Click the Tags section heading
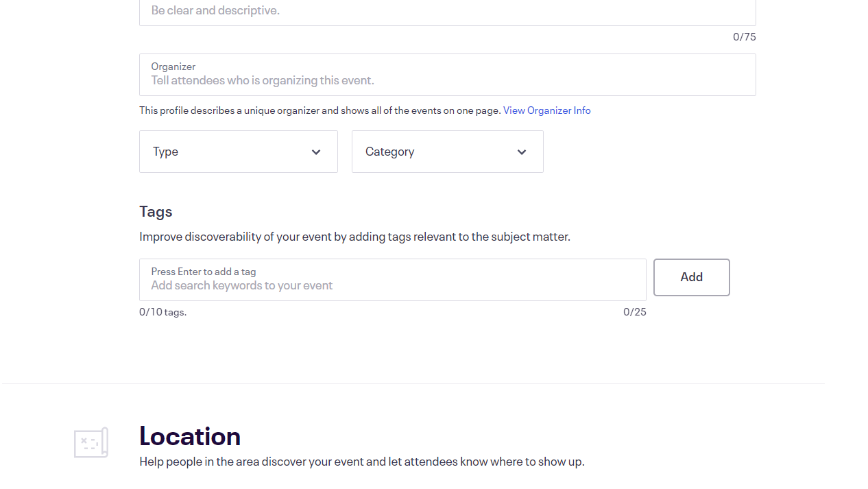 click(x=156, y=211)
